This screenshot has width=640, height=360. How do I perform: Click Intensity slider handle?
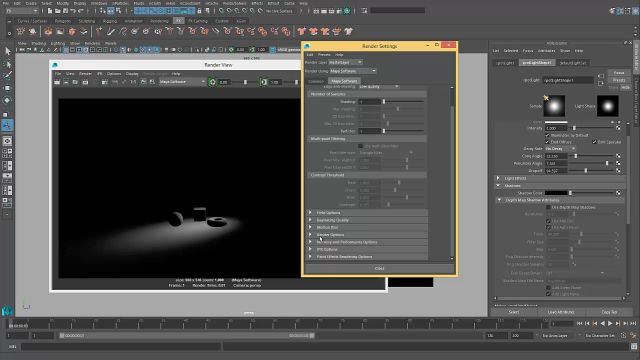click(x=574, y=128)
